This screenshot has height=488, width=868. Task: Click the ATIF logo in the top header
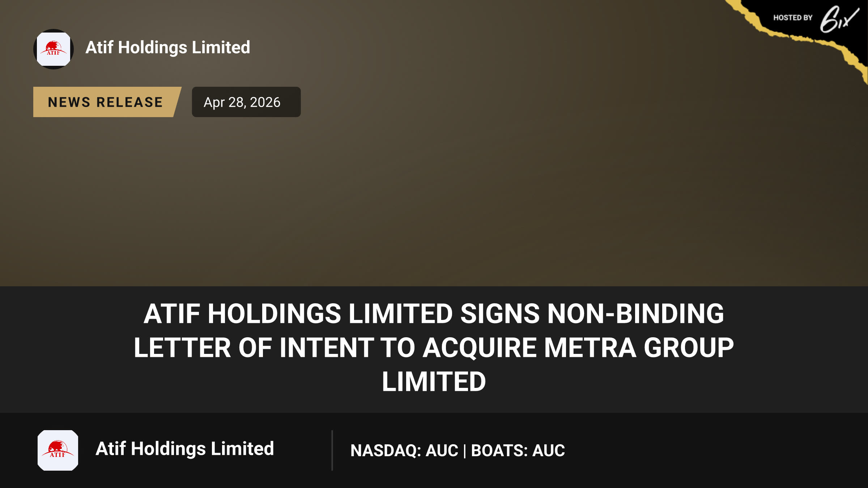coord(54,49)
